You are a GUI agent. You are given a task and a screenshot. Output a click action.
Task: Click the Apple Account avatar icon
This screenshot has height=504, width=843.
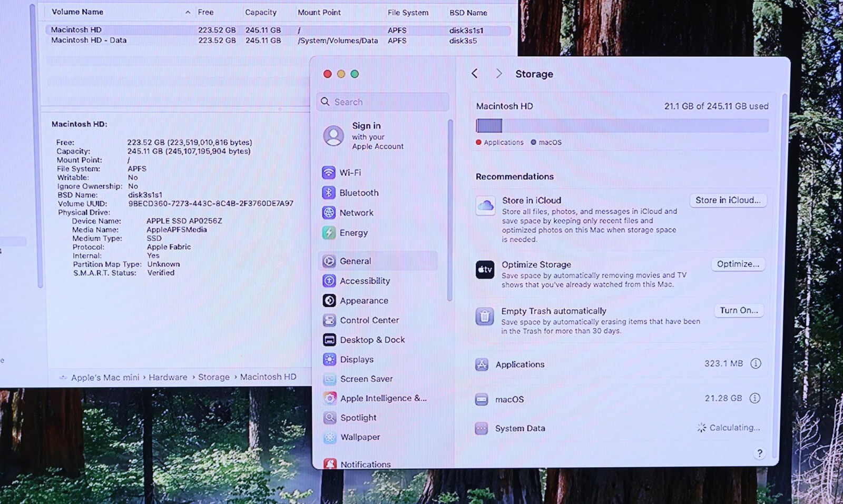coord(334,136)
